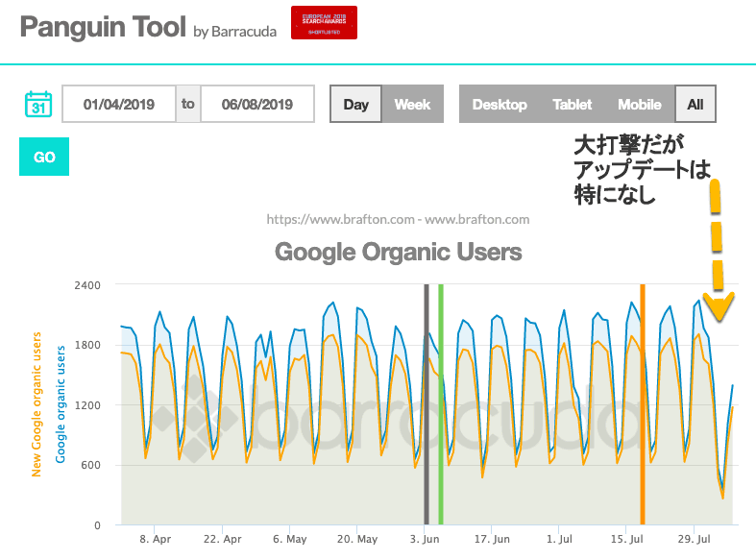
Task: Select All devices filter
Action: pyautogui.click(x=695, y=104)
